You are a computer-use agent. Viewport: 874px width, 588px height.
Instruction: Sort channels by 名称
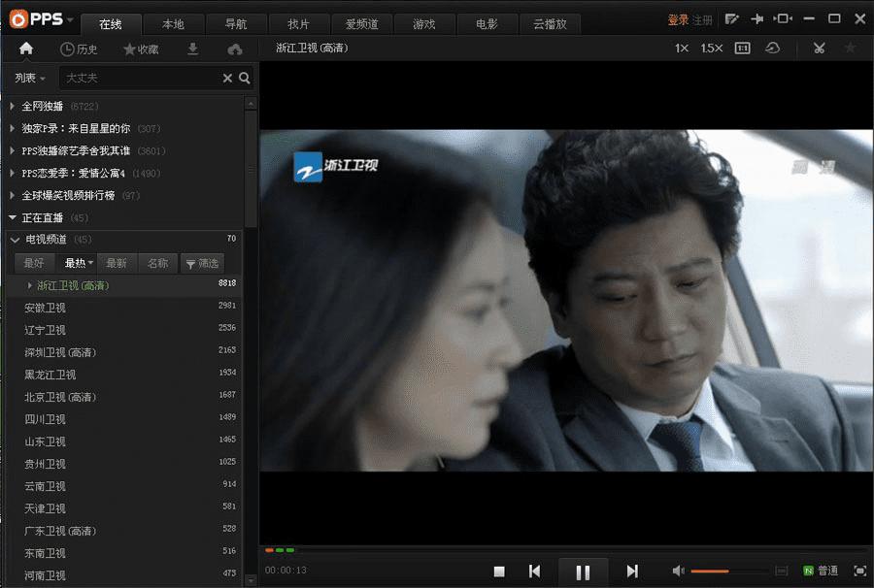[157, 263]
